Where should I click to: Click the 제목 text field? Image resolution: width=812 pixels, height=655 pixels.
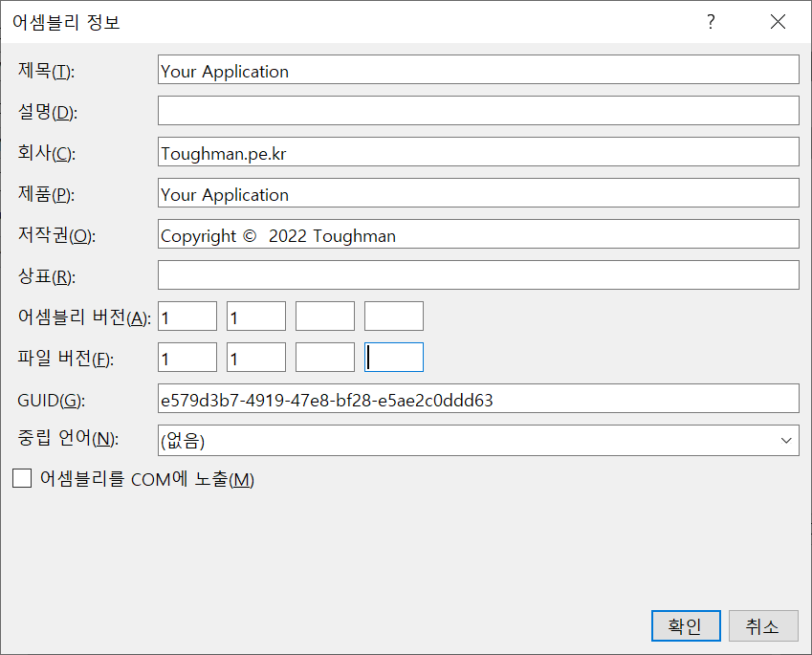(x=478, y=71)
